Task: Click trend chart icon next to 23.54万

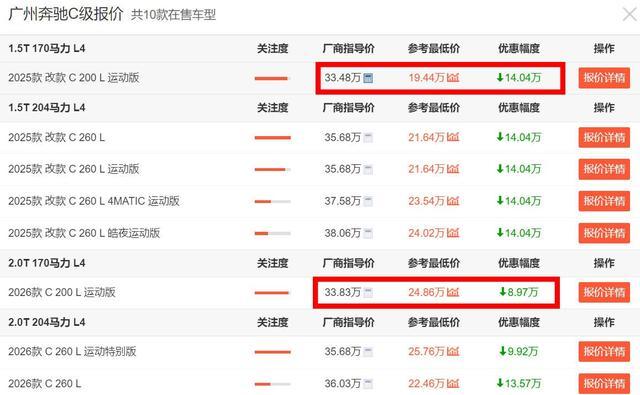Action: 453,201
